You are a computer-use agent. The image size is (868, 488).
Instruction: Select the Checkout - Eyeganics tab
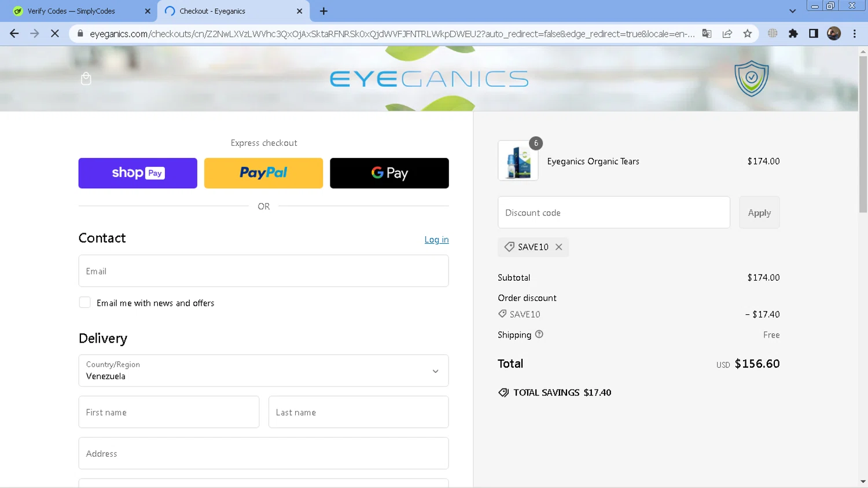tap(234, 11)
